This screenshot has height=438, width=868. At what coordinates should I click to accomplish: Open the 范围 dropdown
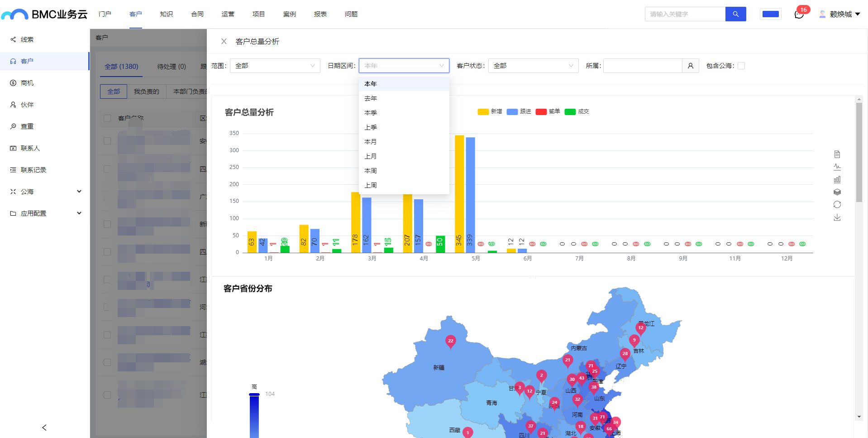pyautogui.click(x=275, y=66)
